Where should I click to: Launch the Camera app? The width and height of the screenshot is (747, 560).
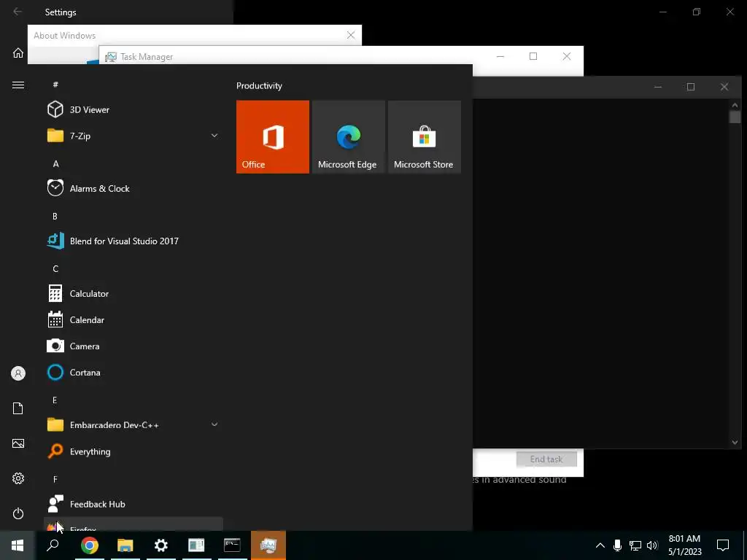tap(133, 346)
